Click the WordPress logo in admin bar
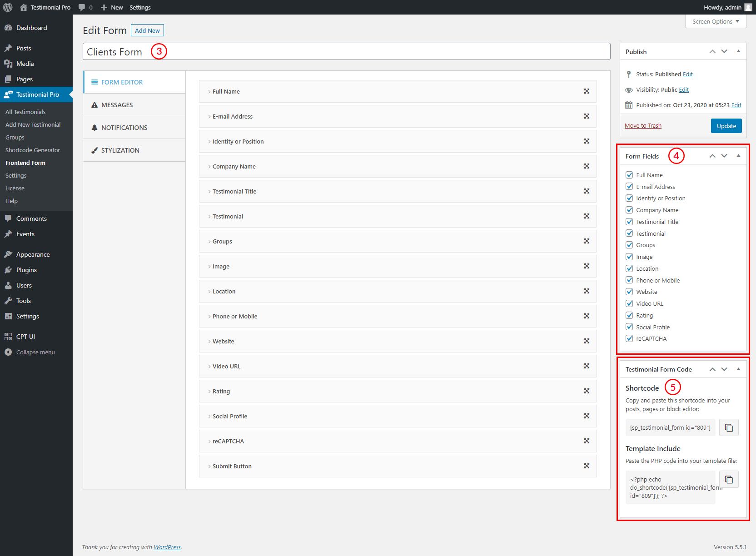 (8, 7)
